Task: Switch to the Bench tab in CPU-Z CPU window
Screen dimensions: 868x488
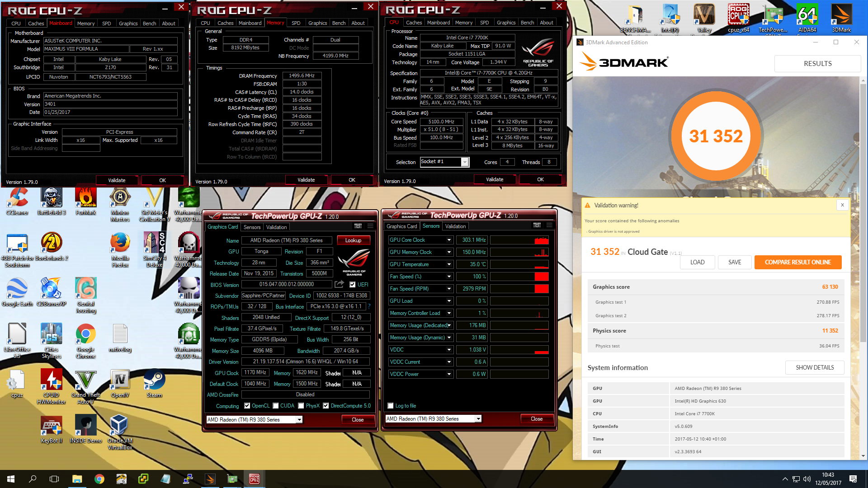Action: [527, 23]
